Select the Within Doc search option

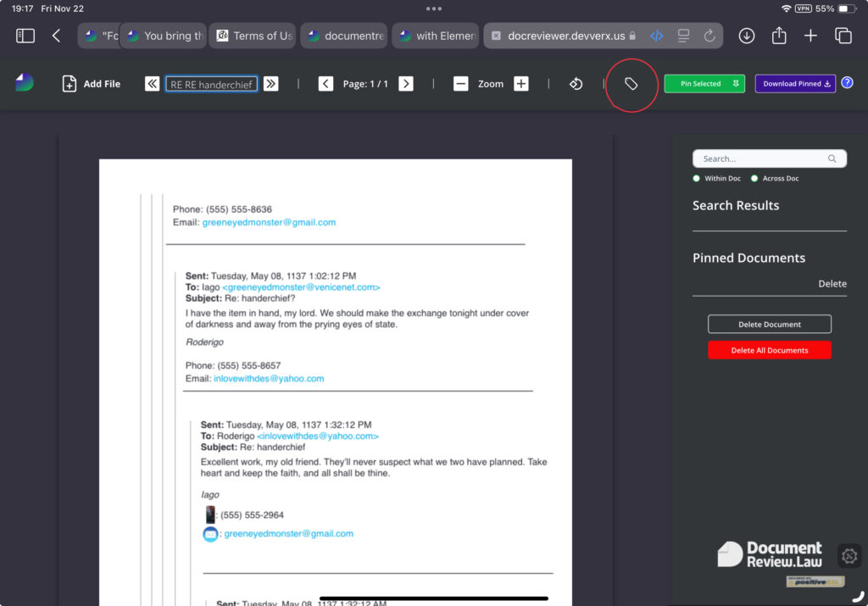pyautogui.click(x=696, y=179)
